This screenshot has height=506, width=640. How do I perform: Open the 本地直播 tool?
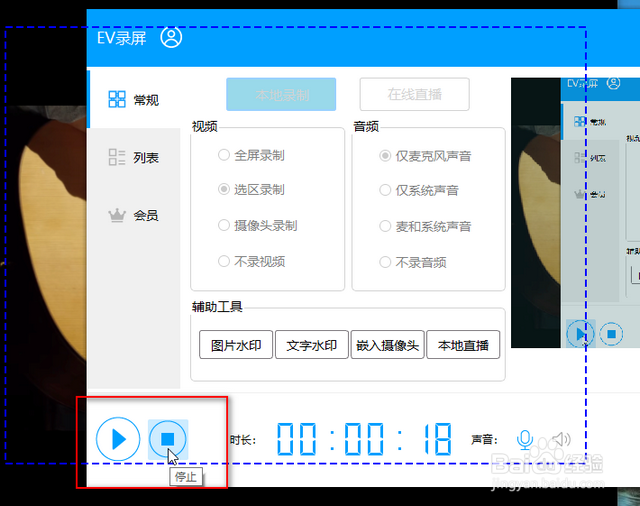click(463, 345)
